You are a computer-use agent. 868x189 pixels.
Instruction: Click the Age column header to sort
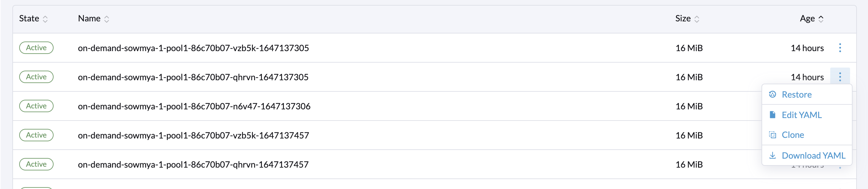pos(809,19)
